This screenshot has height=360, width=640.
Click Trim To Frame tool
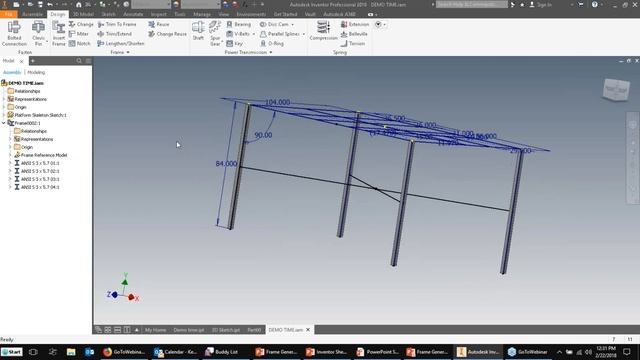point(117,24)
